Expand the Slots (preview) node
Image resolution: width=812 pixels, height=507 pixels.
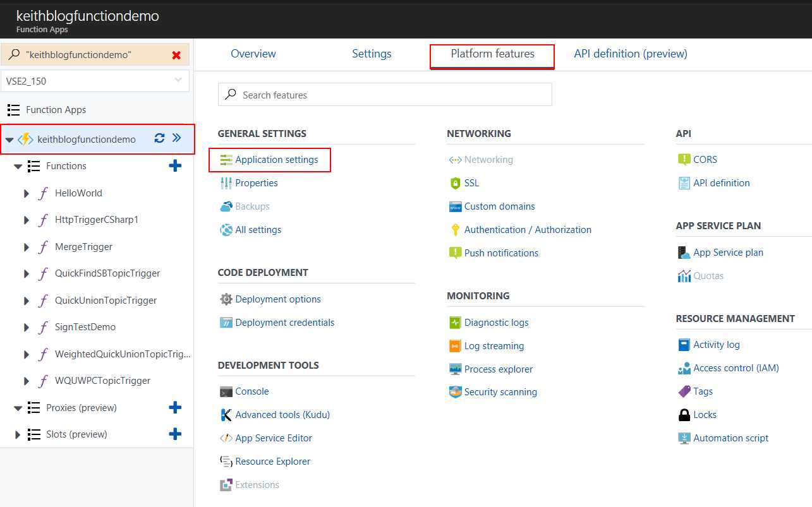pyautogui.click(x=18, y=435)
